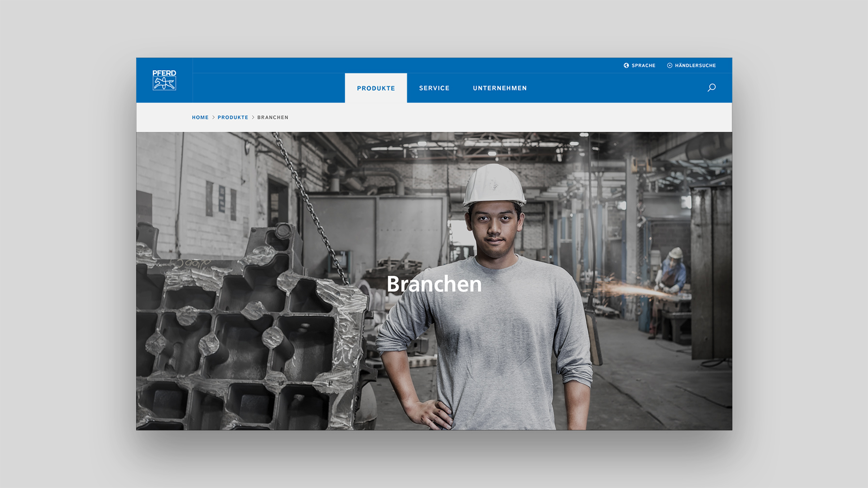Click the Branchen hero heading
Image resolution: width=868 pixels, height=488 pixels.
coord(434,284)
